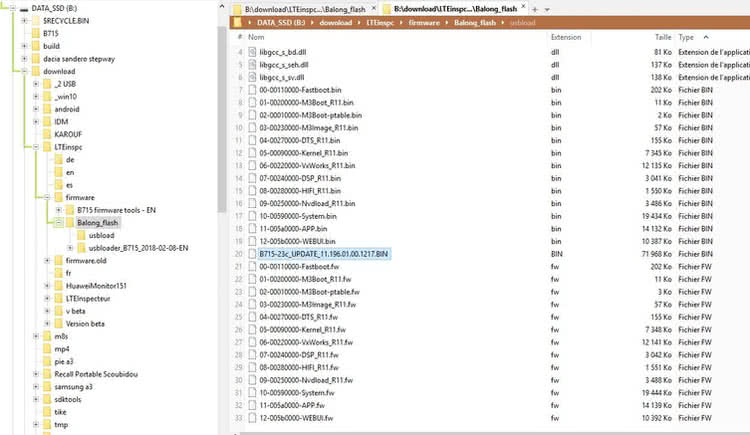Sort by Extension column header
Screen dimensions: 750x435
(x=566, y=37)
